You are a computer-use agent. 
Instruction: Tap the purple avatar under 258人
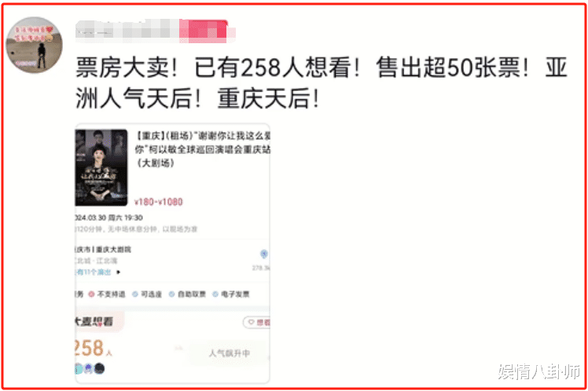click(x=89, y=369)
